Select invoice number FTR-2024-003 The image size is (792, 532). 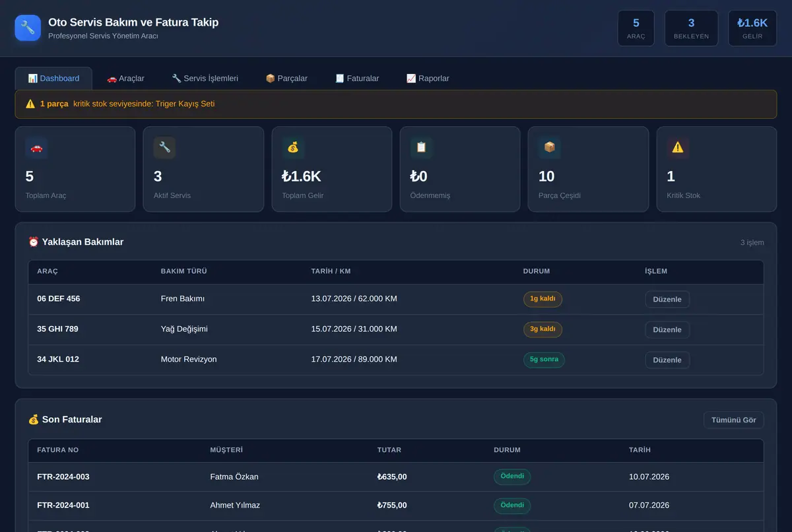[x=63, y=477]
